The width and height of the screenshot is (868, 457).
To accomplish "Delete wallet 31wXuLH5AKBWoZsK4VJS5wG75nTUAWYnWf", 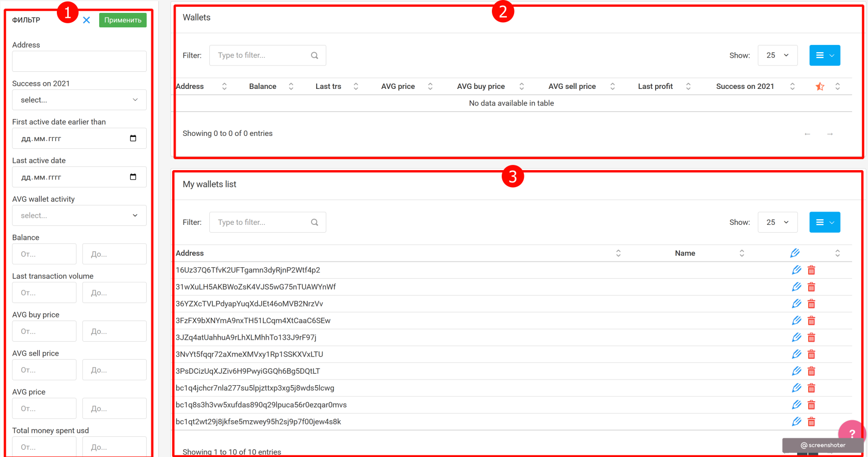I will coord(811,287).
